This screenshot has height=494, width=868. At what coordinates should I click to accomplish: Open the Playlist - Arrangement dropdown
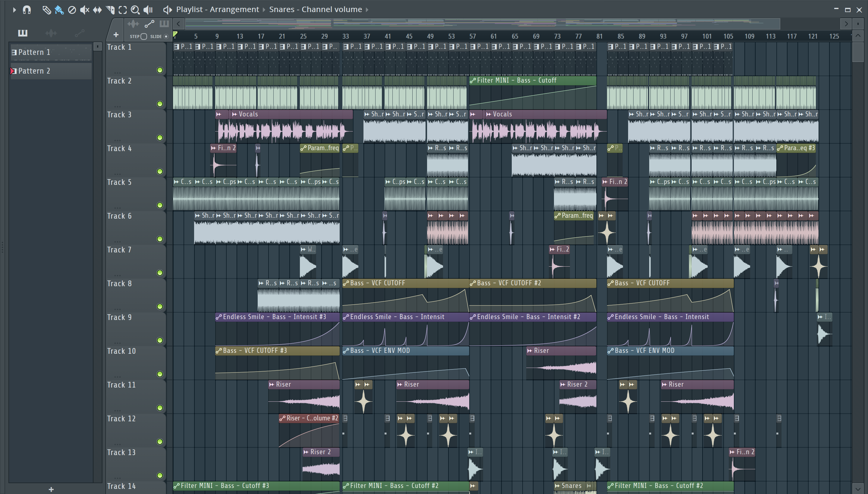click(217, 10)
